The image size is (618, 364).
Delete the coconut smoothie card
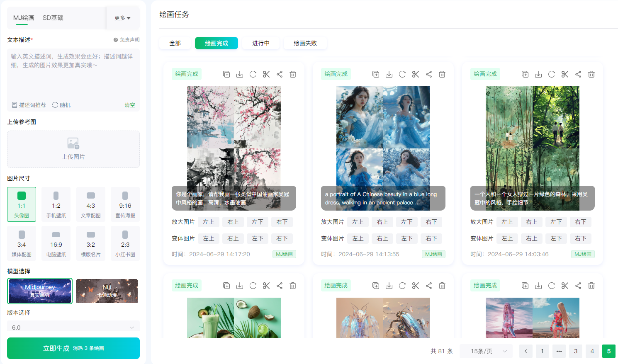(x=293, y=286)
